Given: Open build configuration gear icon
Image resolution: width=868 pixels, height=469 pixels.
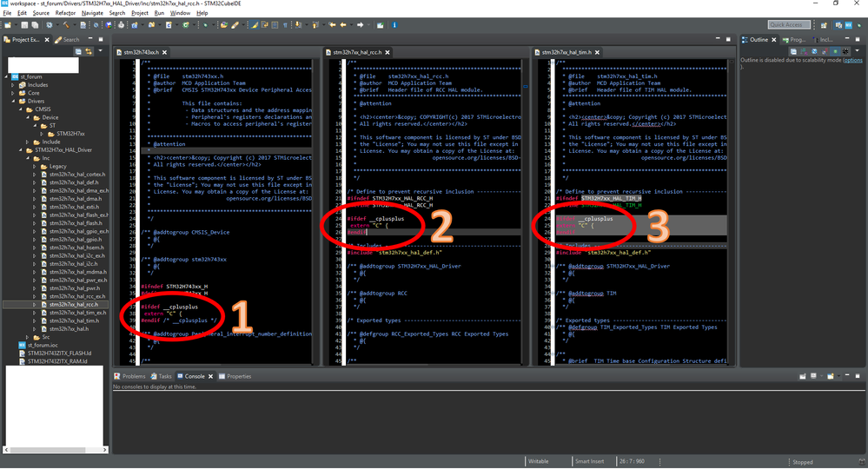Looking at the screenshot, I should click(x=50, y=25).
